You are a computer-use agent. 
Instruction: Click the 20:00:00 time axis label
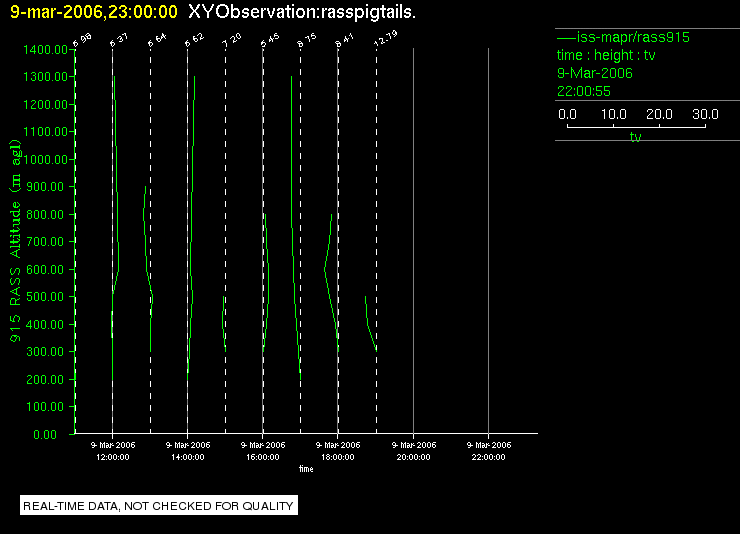413,457
